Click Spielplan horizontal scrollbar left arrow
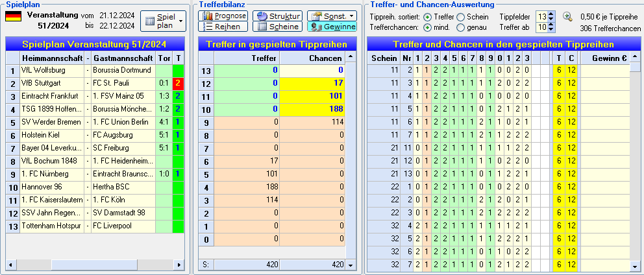 (x=10, y=265)
